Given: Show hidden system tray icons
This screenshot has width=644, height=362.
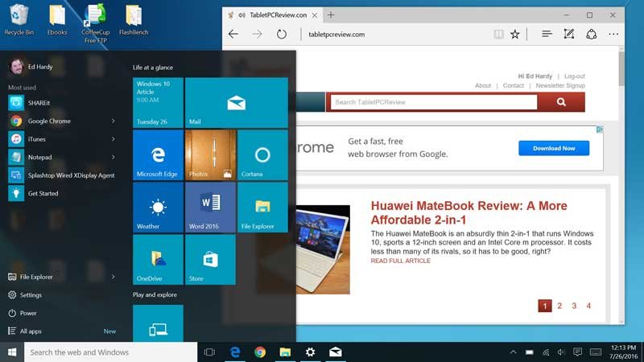Looking at the screenshot, I should pos(513,352).
